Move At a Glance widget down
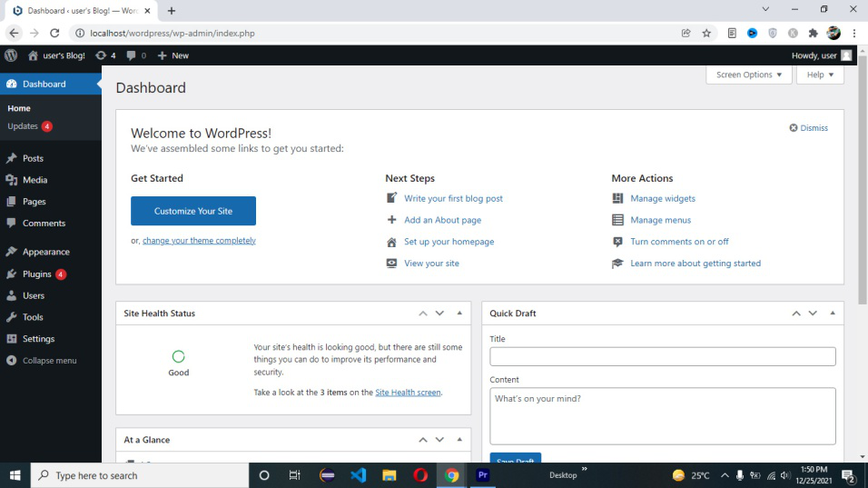 (x=439, y=440)
